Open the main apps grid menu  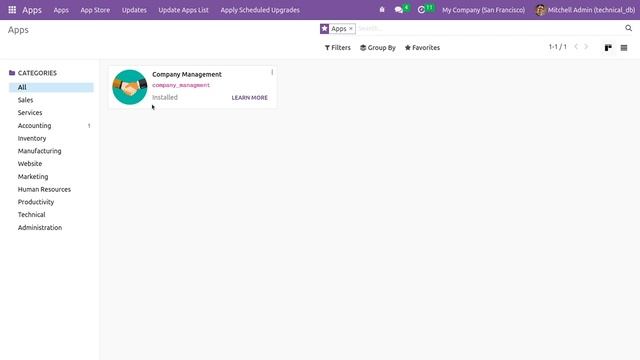coord(12,9)
